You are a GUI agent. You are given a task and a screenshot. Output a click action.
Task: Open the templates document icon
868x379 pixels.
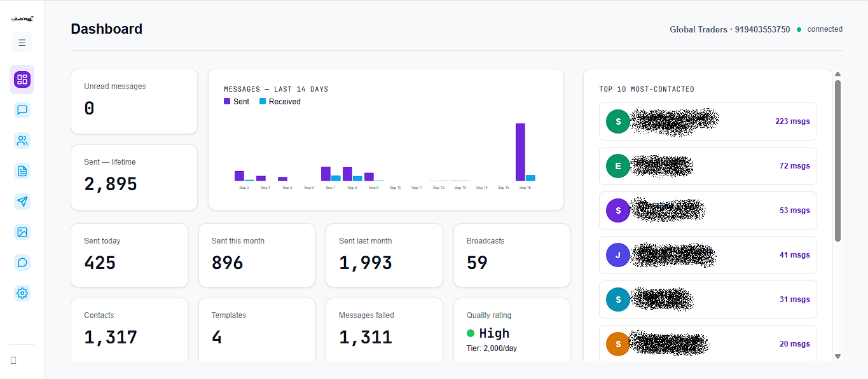pos(22,171)
